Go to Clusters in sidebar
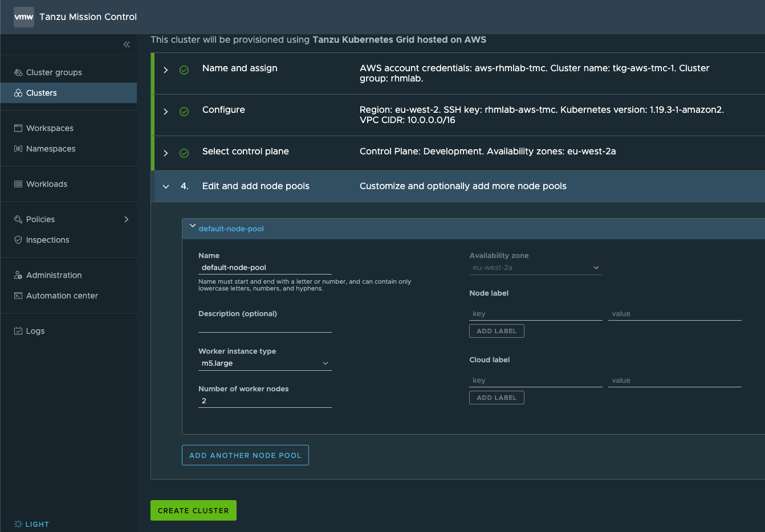The width and height of the screenshot is (765, 532). pos(42,93)
